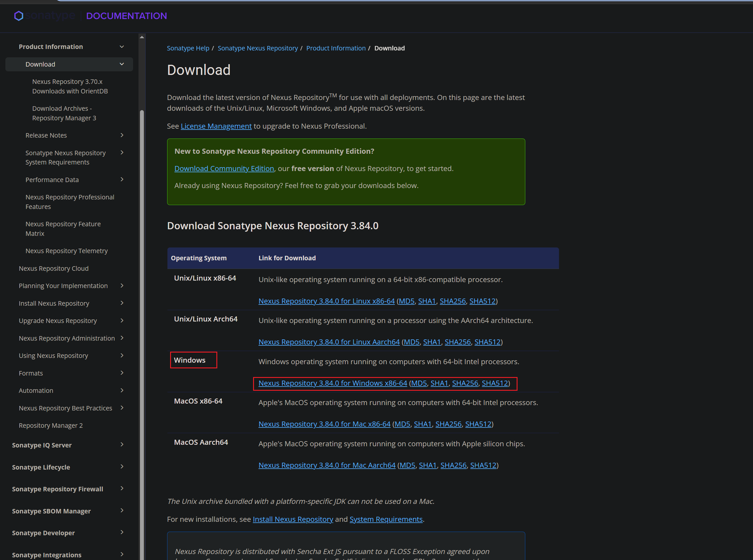Expand Sonatype IQ Server chevron

coord(122,444)
